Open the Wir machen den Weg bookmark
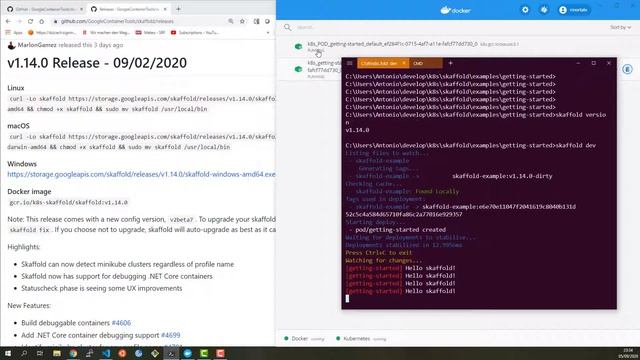Viewport: 640px width, 360px height. coord(106,32)
